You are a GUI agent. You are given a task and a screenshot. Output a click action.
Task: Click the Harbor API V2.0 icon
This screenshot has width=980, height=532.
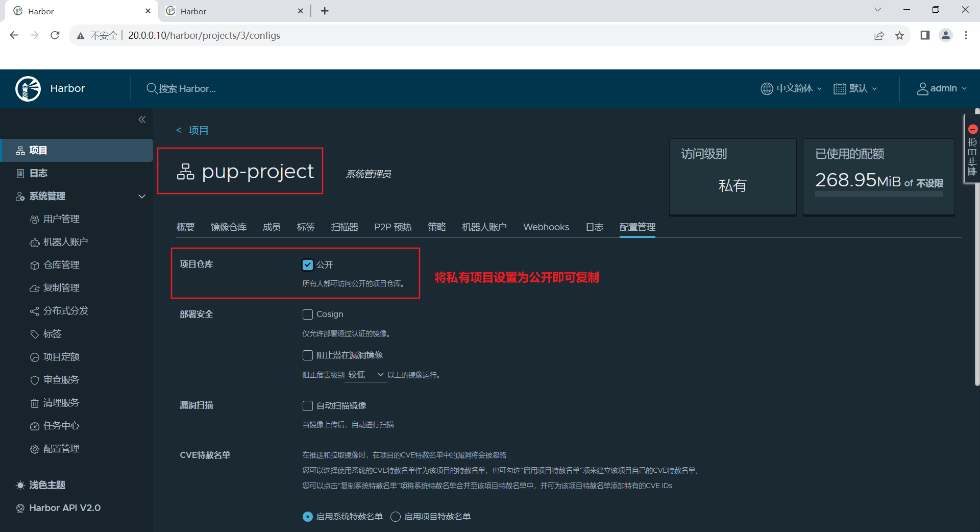click(20, 508)
